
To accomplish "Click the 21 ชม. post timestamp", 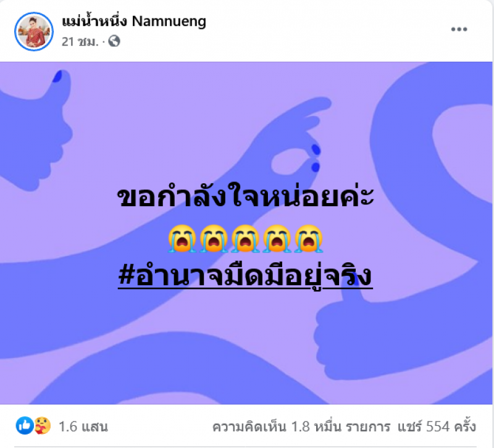I will click(x=80, y=41).
